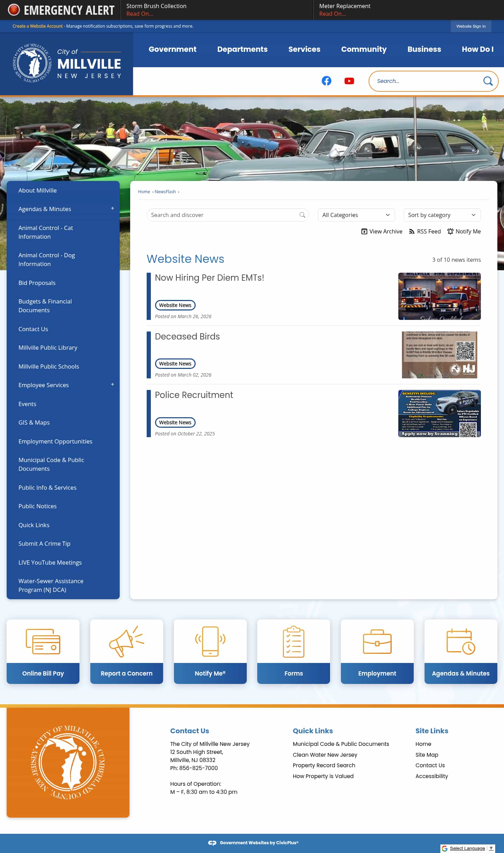Open the Police Recruitment flyer thumbnail

pos(439,413)
